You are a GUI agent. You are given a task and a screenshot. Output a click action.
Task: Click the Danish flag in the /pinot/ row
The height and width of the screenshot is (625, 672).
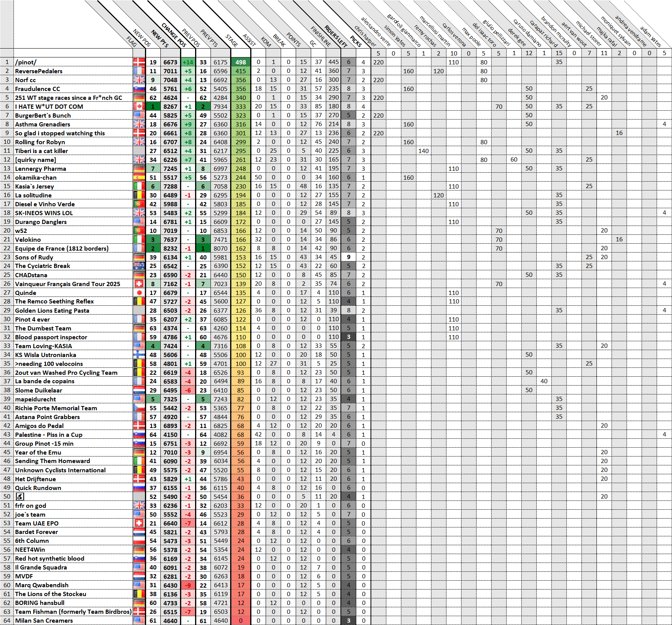click(x=139, y=62)
